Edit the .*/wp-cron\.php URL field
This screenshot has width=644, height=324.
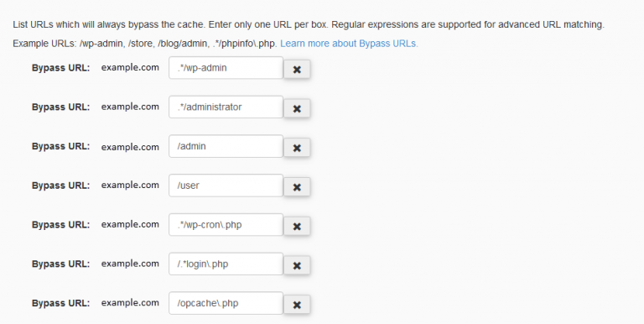click(x=226, y=225)
